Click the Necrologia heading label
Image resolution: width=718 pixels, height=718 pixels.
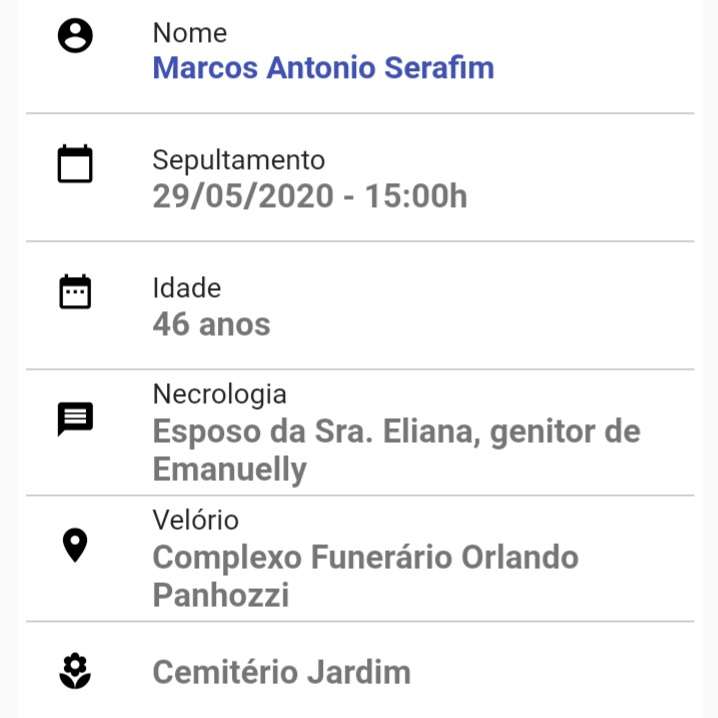point(220,394)
